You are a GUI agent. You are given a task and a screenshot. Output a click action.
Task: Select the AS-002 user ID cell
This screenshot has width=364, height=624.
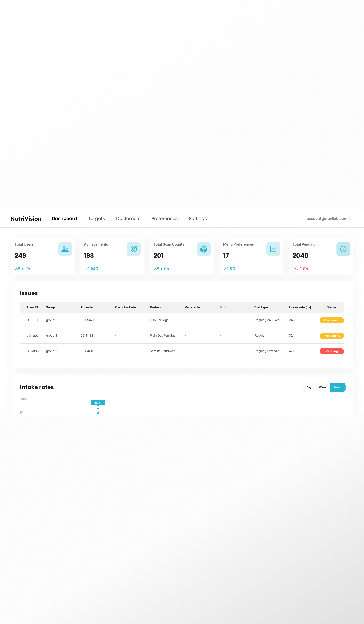click(x=33, y=336)
